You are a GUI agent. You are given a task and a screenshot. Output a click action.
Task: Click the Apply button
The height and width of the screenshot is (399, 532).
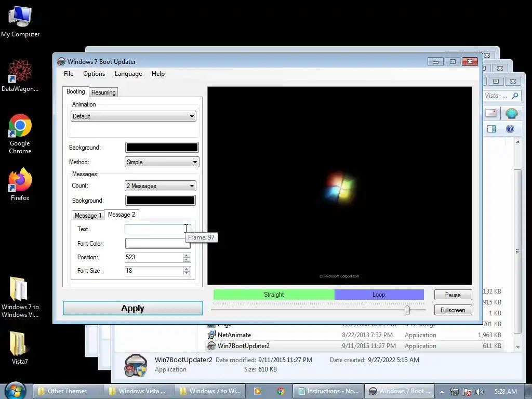[x=133, y=309]
